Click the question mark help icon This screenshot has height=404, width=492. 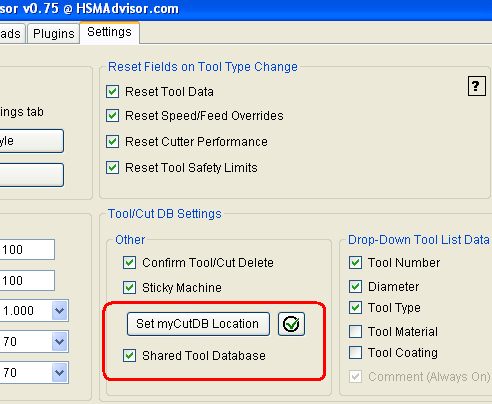(x=476, y=86)
